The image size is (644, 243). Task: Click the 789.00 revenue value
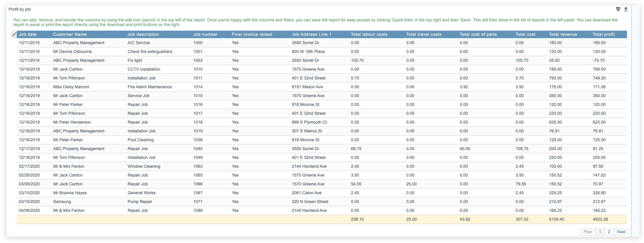(x=555, y=69)
